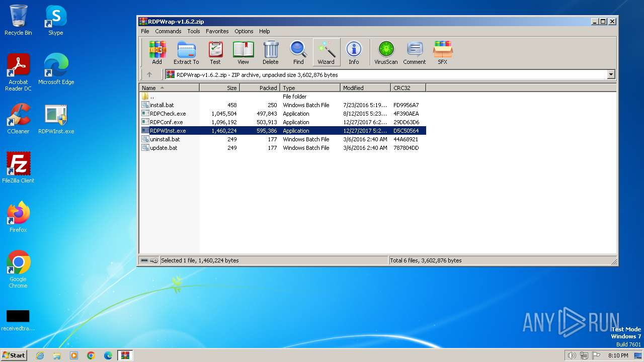Open the Help menu
The image size is (644, 362).
click(x=265, y=31)
